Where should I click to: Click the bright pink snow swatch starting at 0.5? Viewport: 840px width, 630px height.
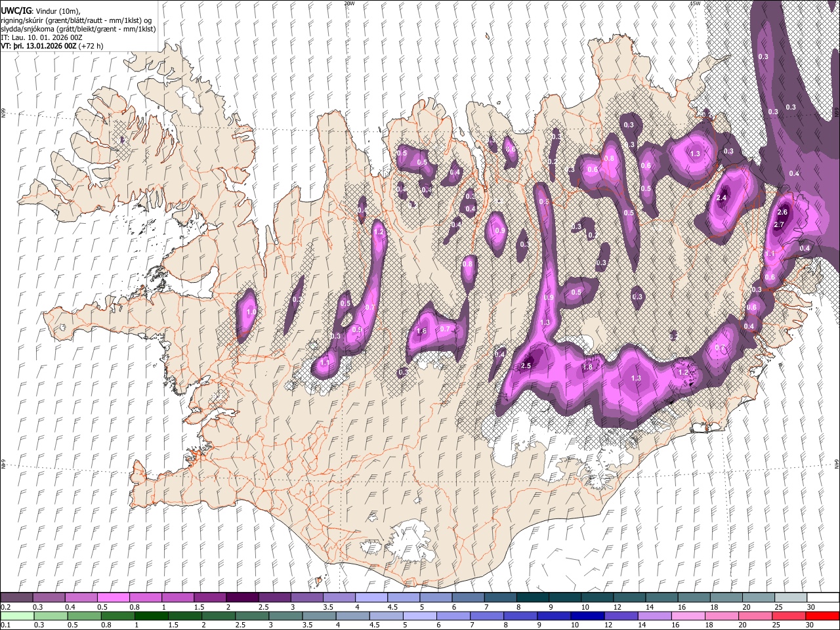(x=113, y=597)
